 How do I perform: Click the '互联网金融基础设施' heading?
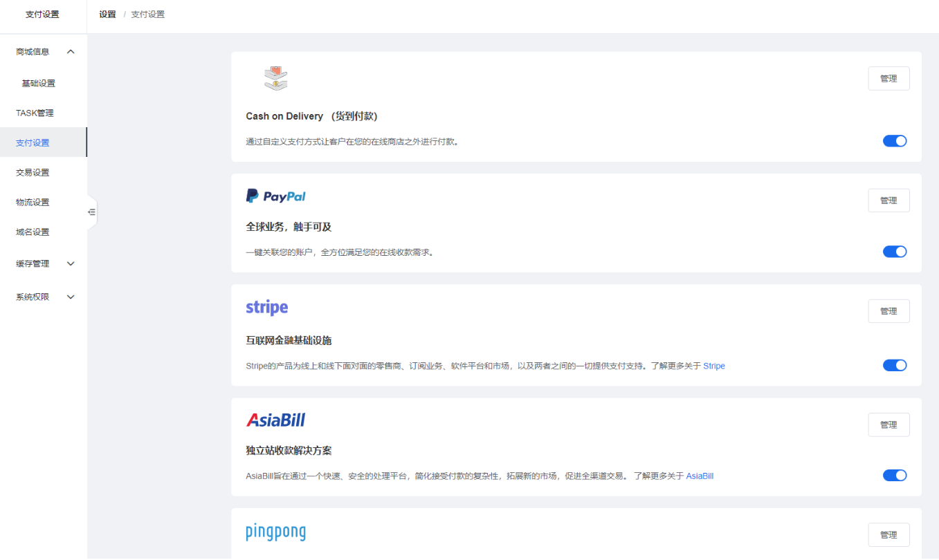(289, 340)
